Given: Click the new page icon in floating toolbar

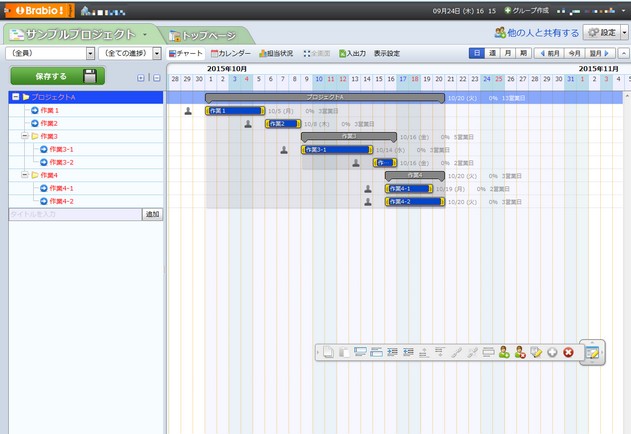Looking at the screenshot, I should pyautogui.click(x=328, y=352).
